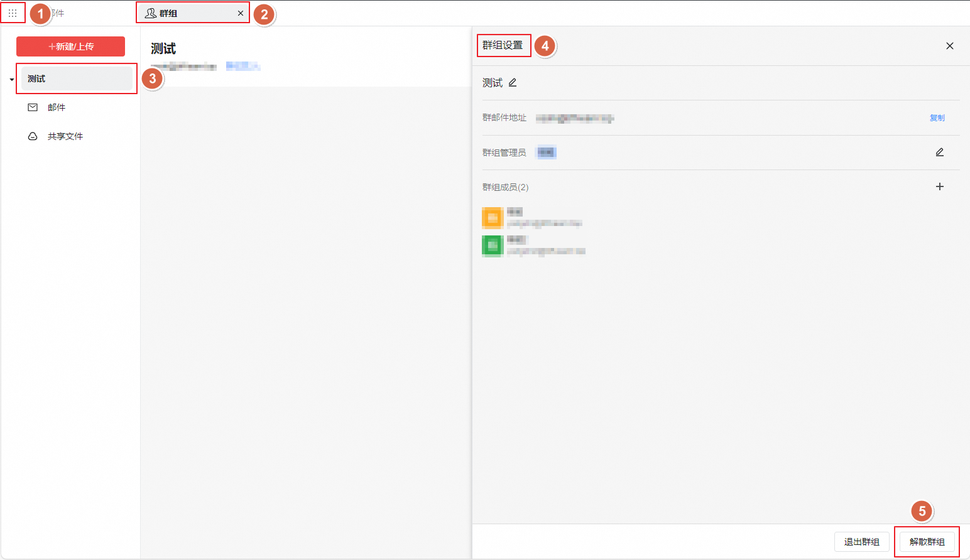Close the 群组设置 panel
Image resolution: width=970 pixels, height=560 pixels.
(x=949, y=46)
